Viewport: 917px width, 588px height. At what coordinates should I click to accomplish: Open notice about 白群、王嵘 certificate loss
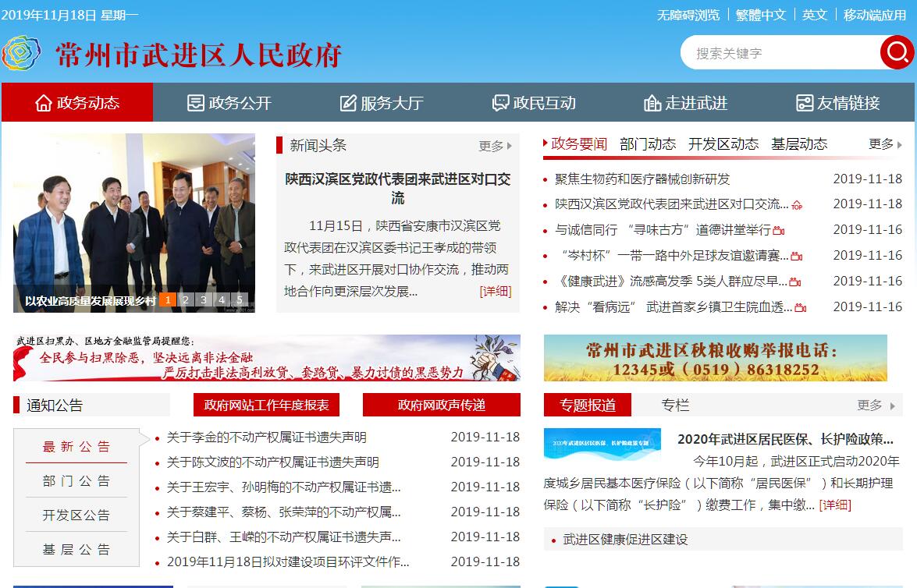click(283, 537)
